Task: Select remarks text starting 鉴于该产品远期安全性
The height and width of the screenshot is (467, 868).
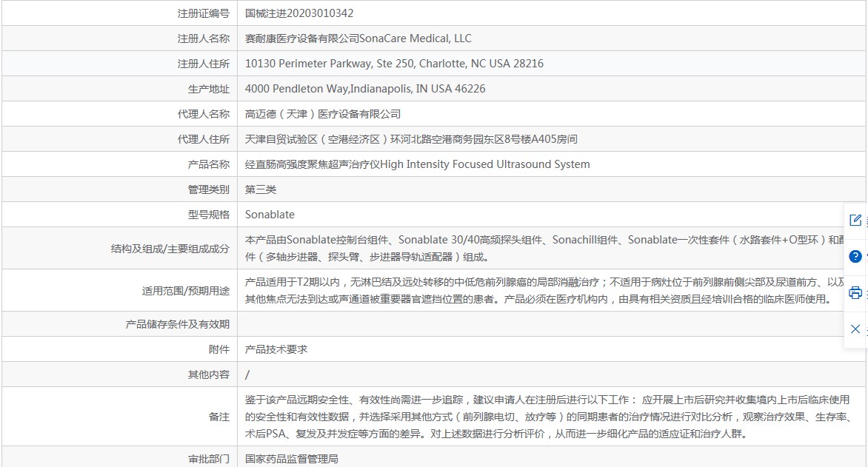Action: (549, 417)
